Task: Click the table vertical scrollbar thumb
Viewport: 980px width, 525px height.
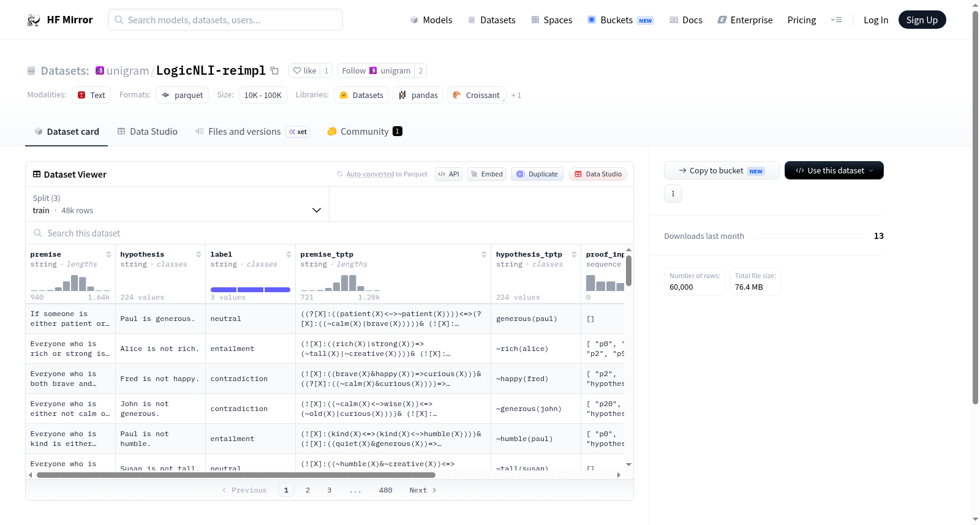Action: (x=628, y=270)
